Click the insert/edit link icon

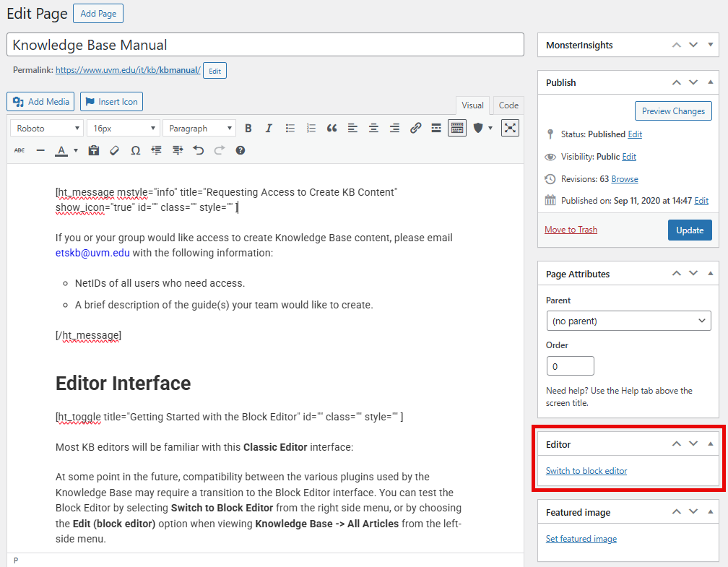tap(415, 128)
